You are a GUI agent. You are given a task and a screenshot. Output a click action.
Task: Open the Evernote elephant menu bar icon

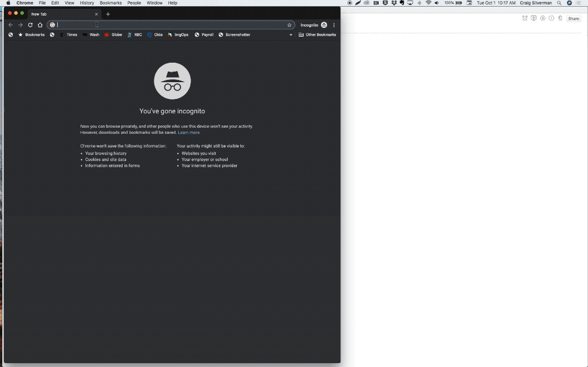pyautogui.click(x=402, y=3)
